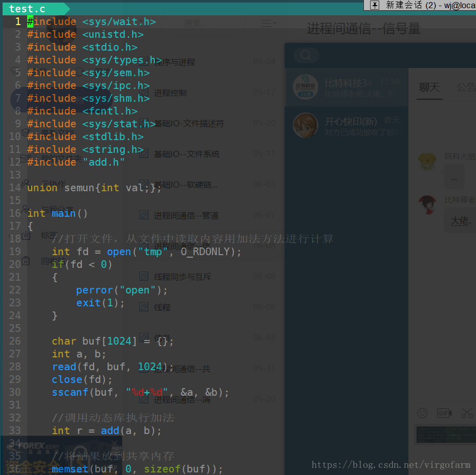This screenshot has height=475, width=476.
Task: Switch to the 聊天 tab
Action: pos(429,87)
